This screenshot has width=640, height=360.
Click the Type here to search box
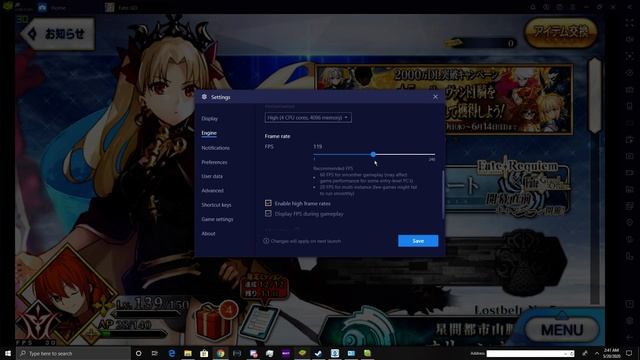pyautogui.click(x=73, y=353)
